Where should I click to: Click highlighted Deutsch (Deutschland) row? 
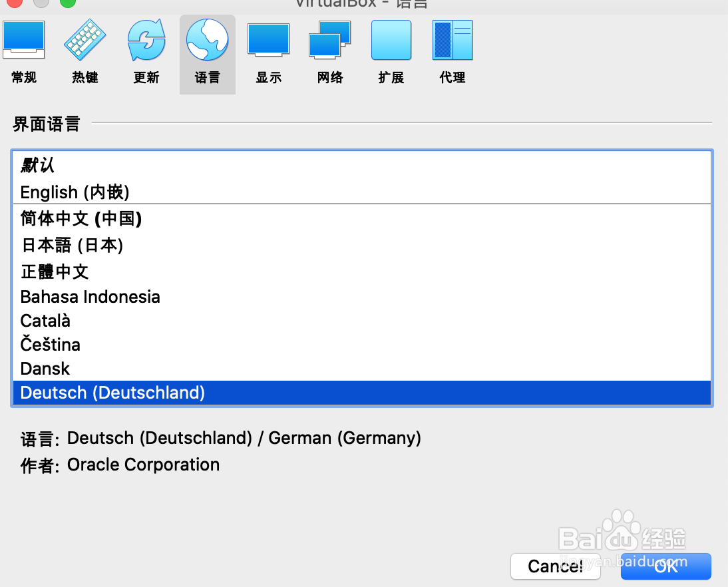[362, 393]
